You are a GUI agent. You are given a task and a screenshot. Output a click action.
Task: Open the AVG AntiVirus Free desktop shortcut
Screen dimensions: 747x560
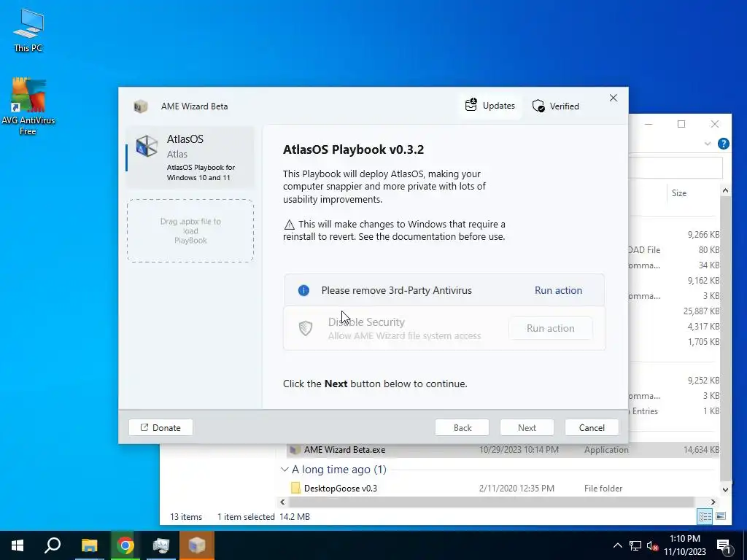28,106
